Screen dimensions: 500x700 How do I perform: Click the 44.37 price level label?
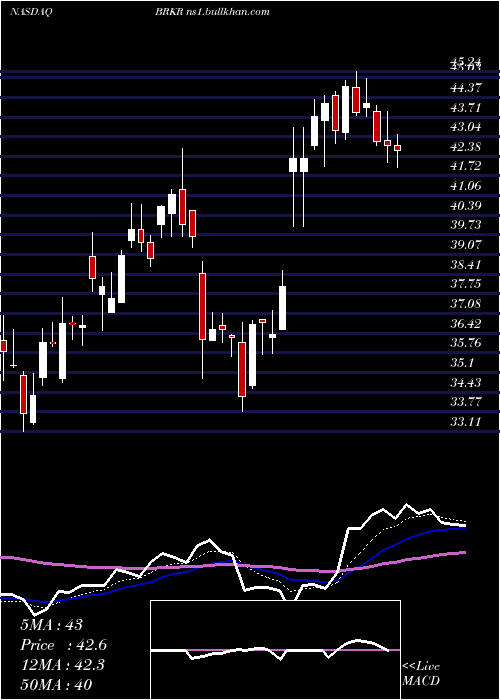466,88
